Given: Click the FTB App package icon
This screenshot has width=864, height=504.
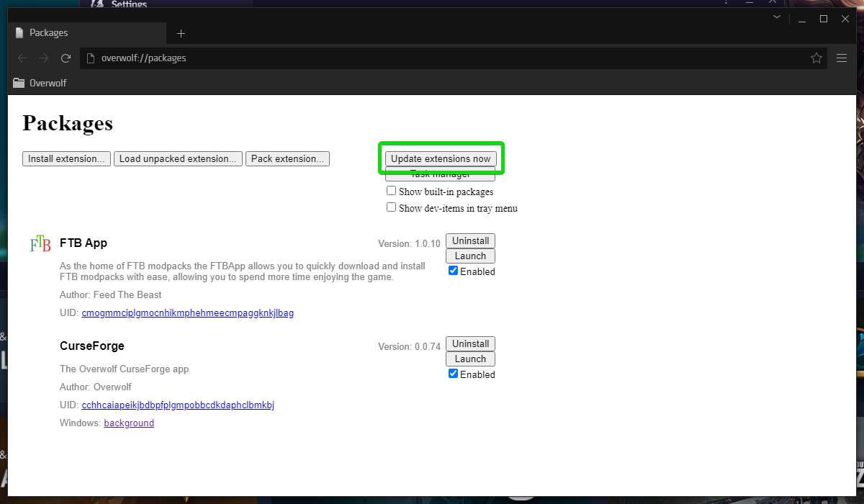Looking at the screenshot, I should click(x=39, y=243).
